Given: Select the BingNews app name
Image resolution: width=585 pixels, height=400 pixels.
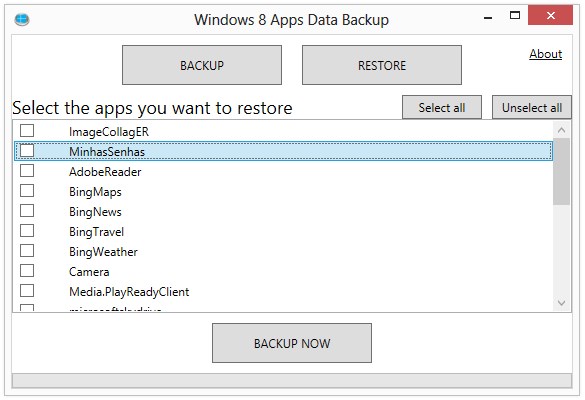Looking at the screenshot, I should (96, 212).
